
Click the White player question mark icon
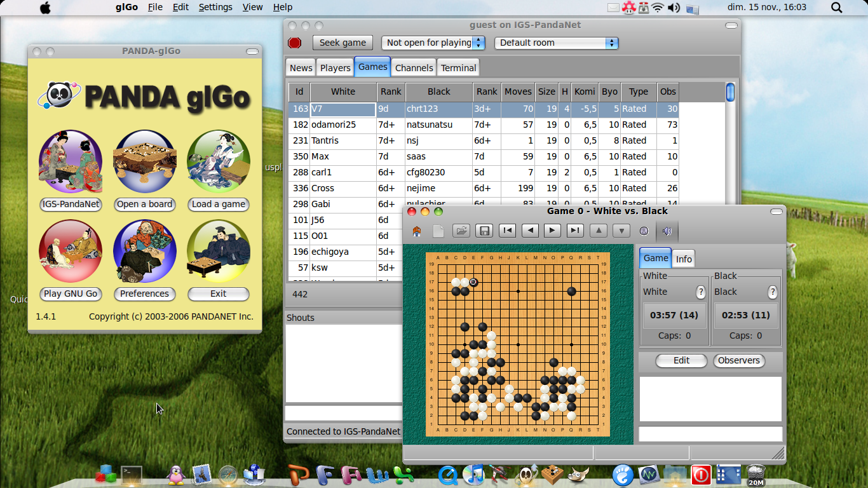point(701,292)
